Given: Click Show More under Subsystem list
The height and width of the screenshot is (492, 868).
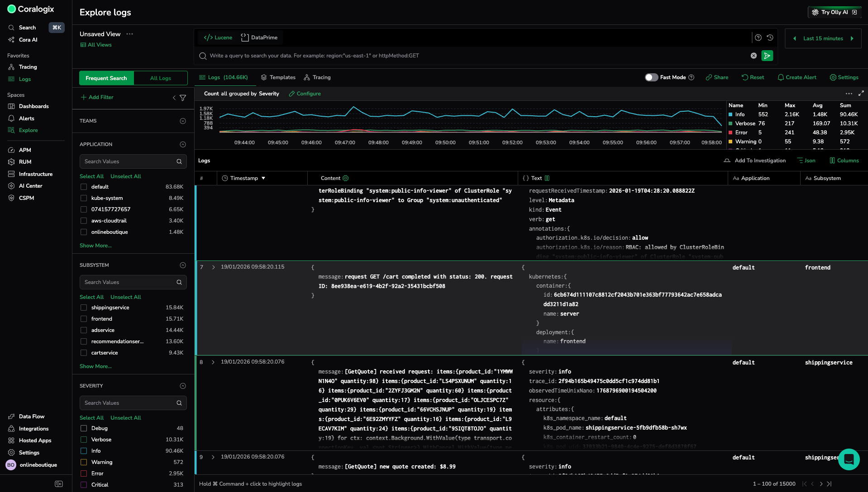Looking at the screenshot, I should pos(95,366).
